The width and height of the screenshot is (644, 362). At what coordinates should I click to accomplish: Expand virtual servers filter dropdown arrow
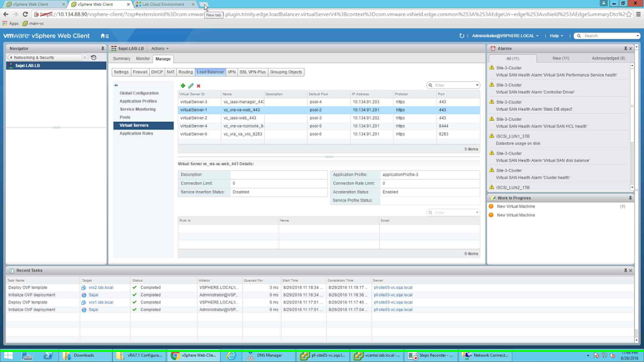[477, 85]
